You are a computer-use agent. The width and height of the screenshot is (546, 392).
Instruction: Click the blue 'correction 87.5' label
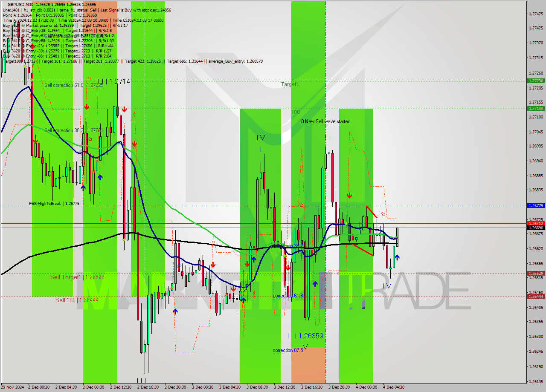point(288,350)
